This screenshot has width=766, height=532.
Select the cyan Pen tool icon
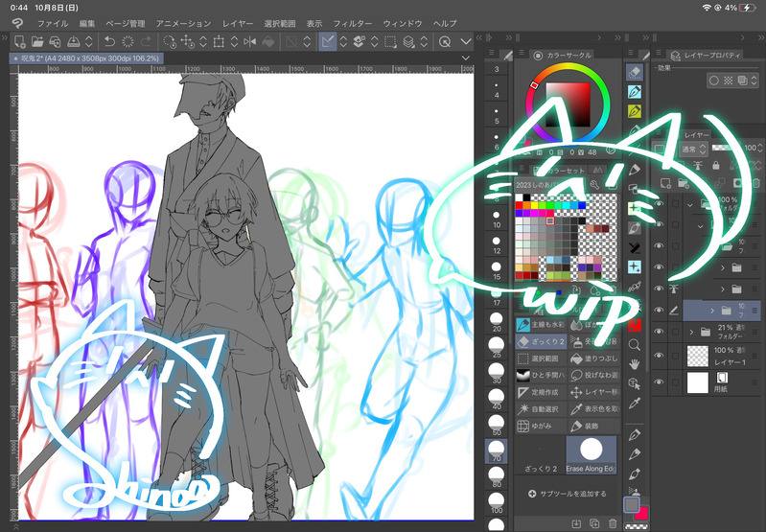[x=634, y=92]
